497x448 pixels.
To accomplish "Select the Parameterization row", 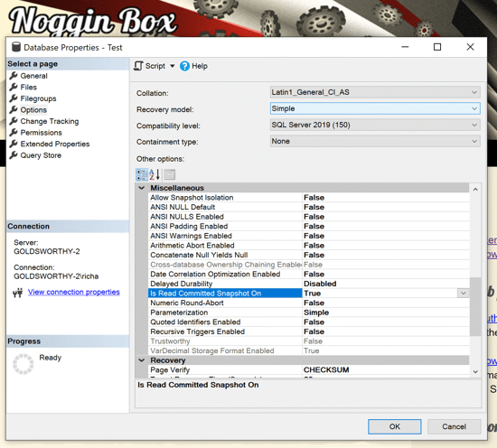I will (x=309, y=313).
